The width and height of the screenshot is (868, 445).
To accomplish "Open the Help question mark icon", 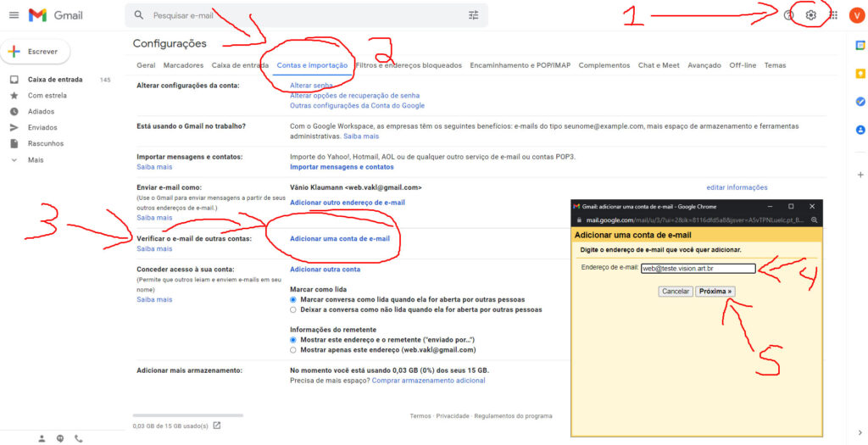I will (789, 15).
